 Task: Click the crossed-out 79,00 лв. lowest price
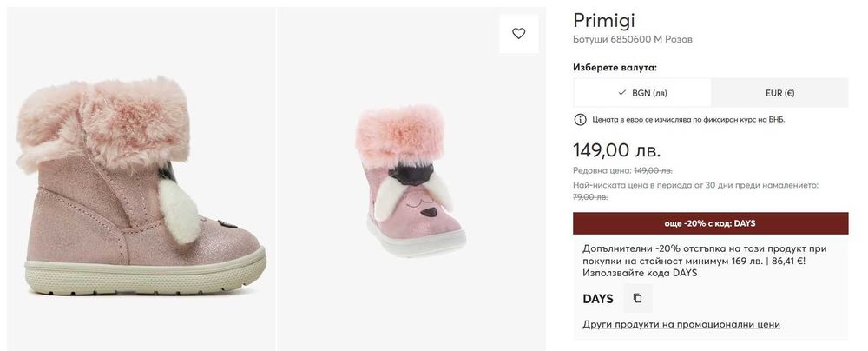590,197
